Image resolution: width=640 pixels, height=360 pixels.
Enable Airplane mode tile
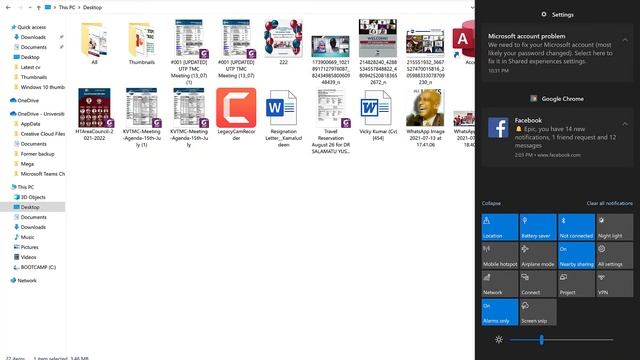[538, 256]
